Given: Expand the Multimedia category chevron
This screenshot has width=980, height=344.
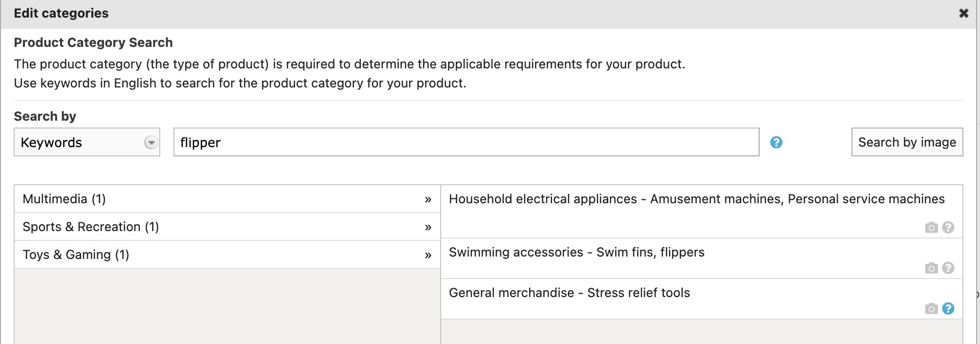Looking at the screenshot, I should click(x=428, y=199).
